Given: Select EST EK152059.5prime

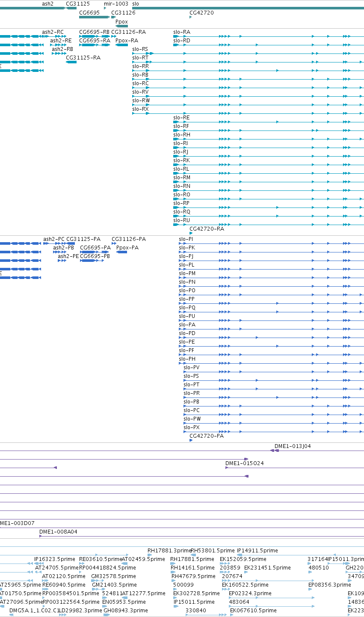Looking at the screenshot, I should pos(243,559).
